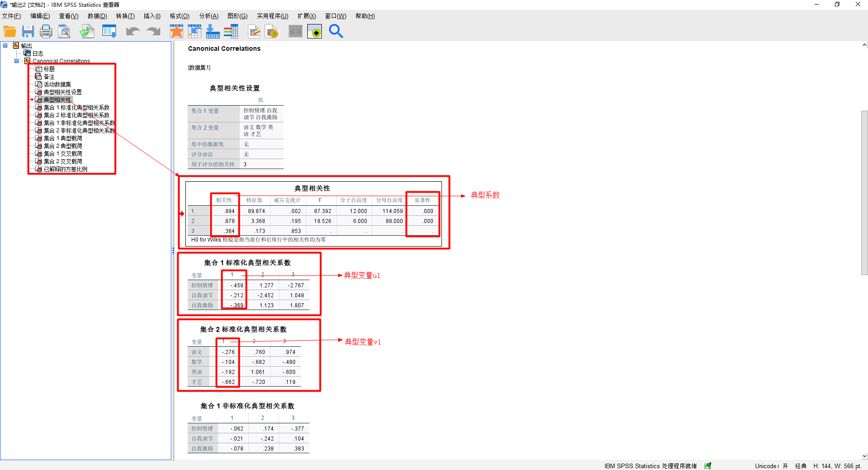Recall recently used dialogs
868x470 pixels.
[x=109, y=31]
